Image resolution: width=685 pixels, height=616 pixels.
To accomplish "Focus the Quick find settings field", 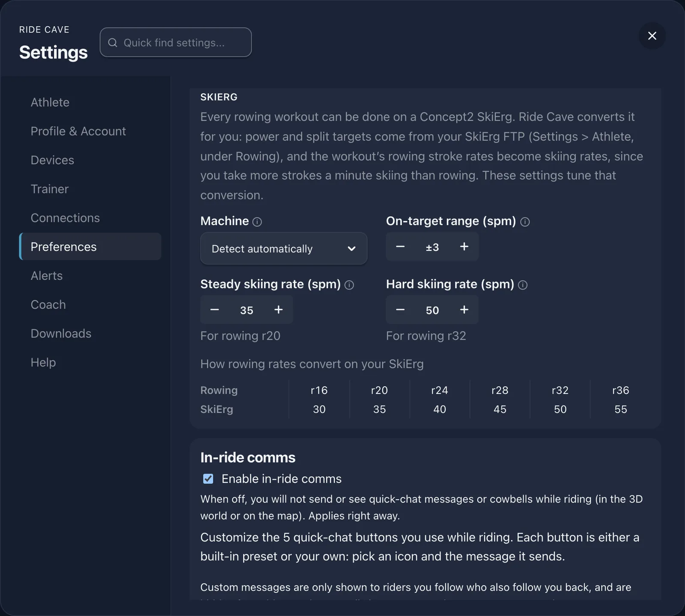I will (176, 42).
